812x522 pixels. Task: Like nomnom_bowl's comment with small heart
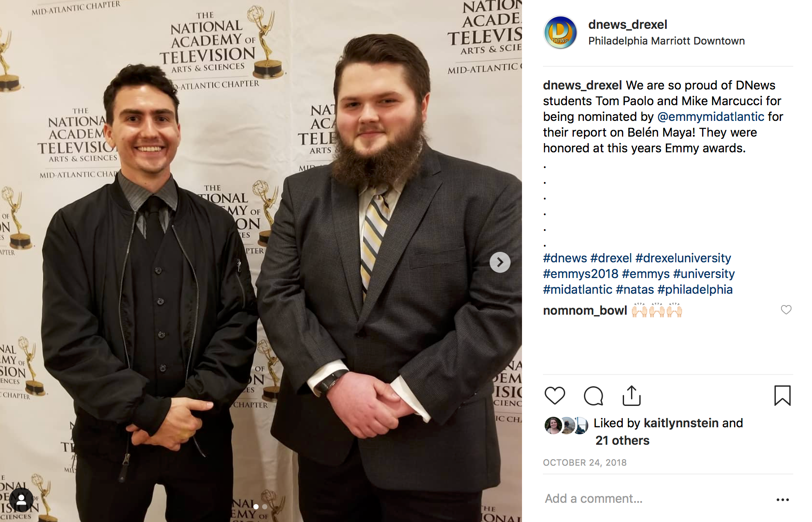(786, 310)
